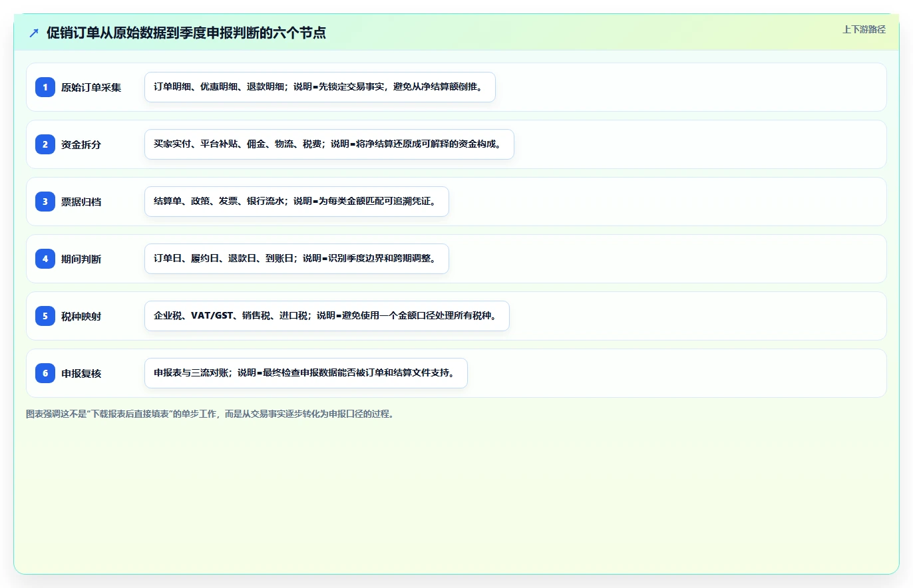This screenshot has height=588, width=913.
Task: Click the title 促销订单从原始数据到季度申报判断的六个节点
Action: point(186,33)
